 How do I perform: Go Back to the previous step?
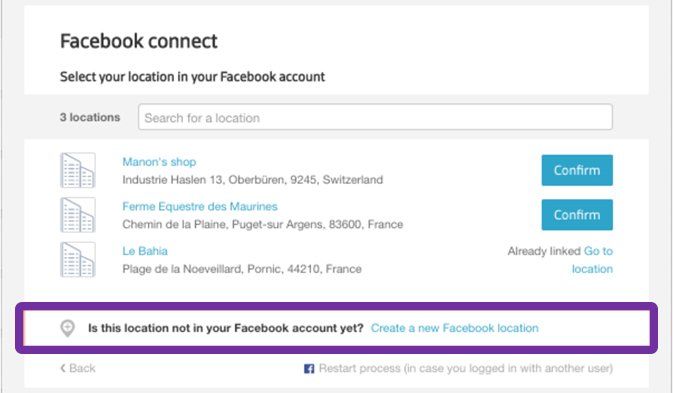[x=78, y=368]
